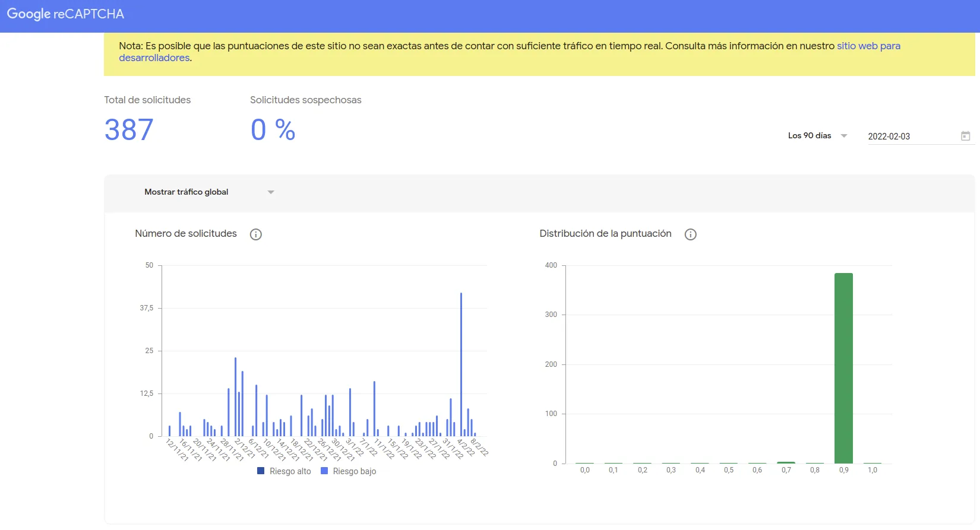Screen dimensions: 980x530
Task: Toggle the Riesgo alto legend swatch
Action: point(261,471)
